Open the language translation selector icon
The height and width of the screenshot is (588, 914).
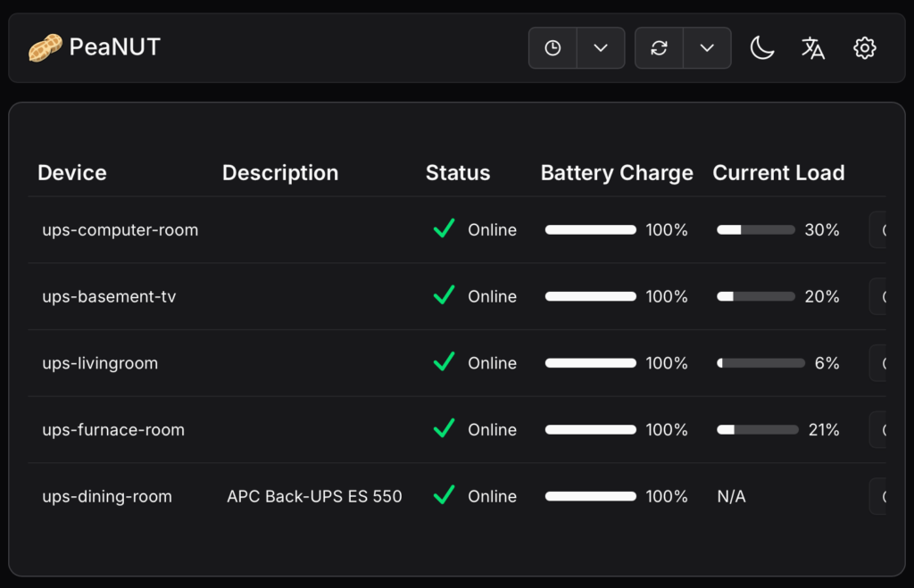coord(812,48)
